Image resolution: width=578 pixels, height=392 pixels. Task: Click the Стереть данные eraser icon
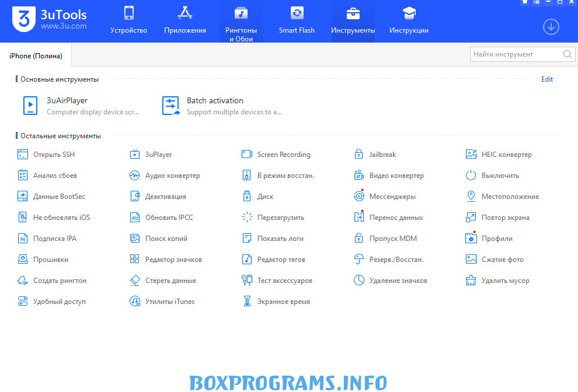(x=135, y=281)
